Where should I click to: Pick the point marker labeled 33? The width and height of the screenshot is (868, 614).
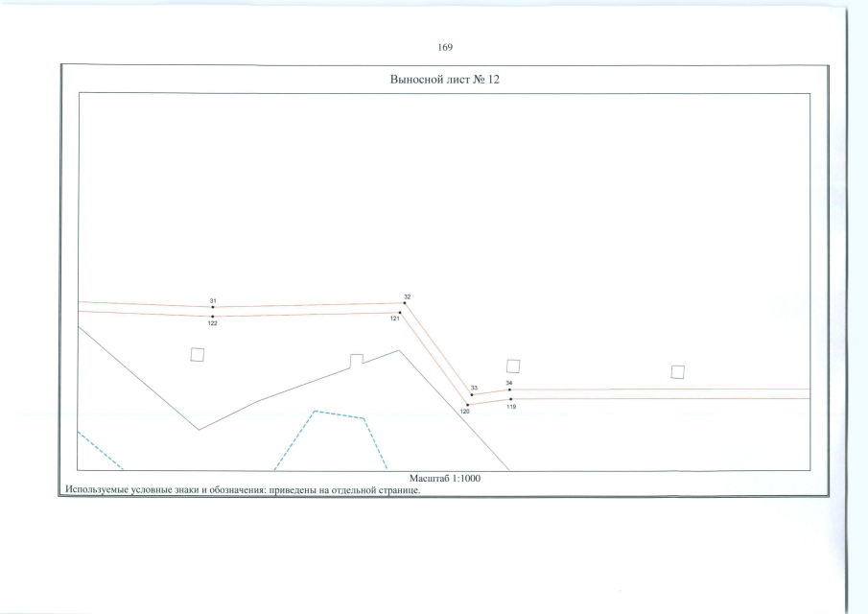[472, 394]
